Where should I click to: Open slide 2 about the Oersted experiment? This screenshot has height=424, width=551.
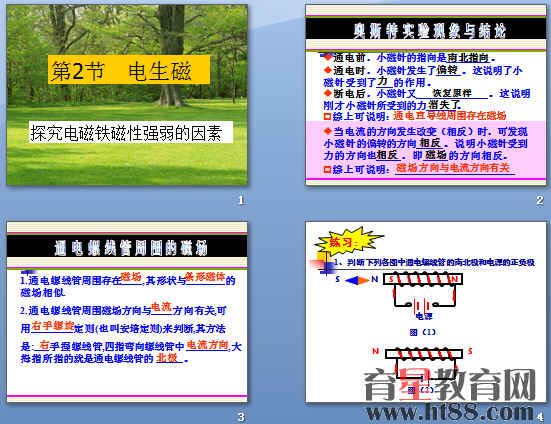pyautogui.click(x=426, y=95)
